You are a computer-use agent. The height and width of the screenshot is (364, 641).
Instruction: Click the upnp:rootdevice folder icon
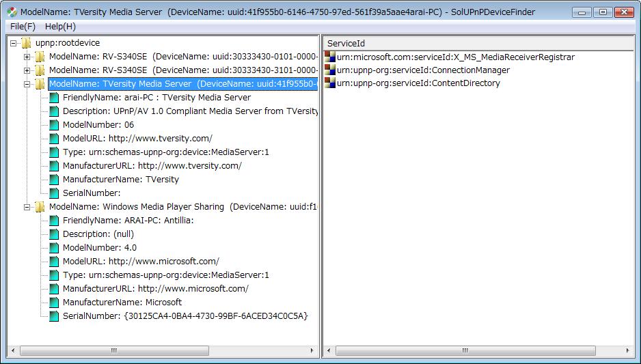point(26,43)
